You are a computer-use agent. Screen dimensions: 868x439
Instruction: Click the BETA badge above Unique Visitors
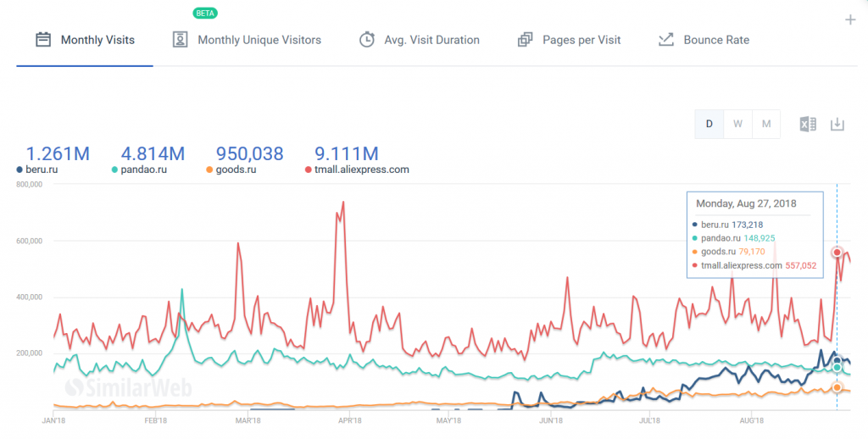[204, 14]
